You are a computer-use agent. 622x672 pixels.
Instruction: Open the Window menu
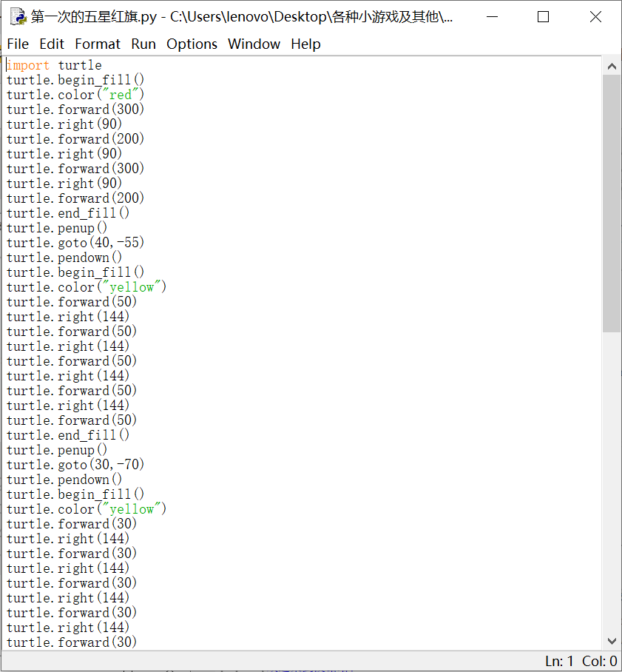[254, 44]
